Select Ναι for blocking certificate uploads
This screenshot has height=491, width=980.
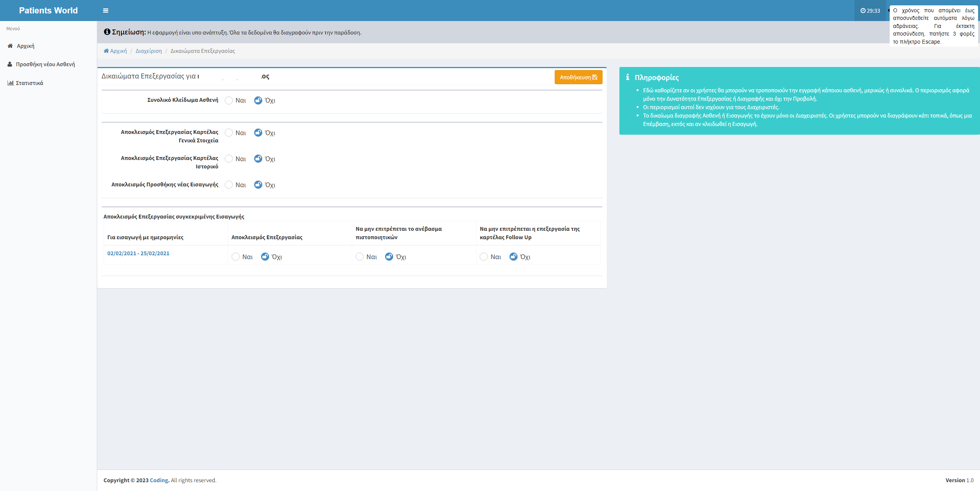coord(360,257)
